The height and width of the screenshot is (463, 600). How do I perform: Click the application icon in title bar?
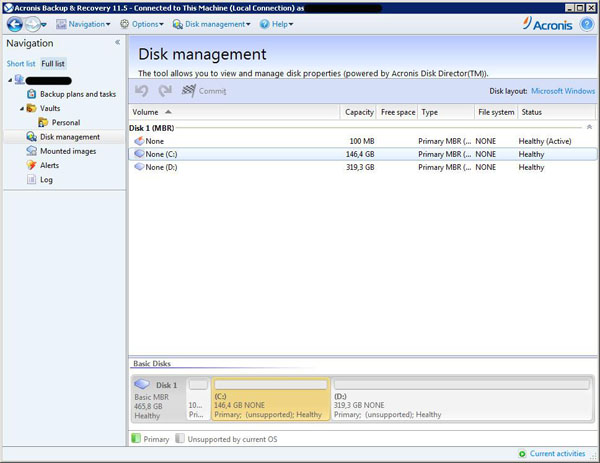click(8, 8)
